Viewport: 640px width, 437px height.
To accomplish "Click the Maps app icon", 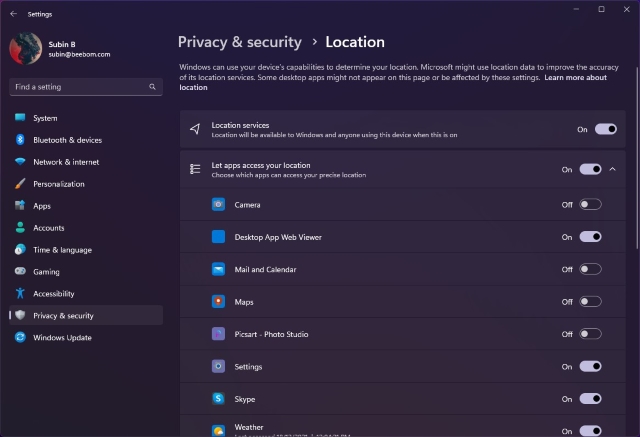I will (x=218, y=302).
